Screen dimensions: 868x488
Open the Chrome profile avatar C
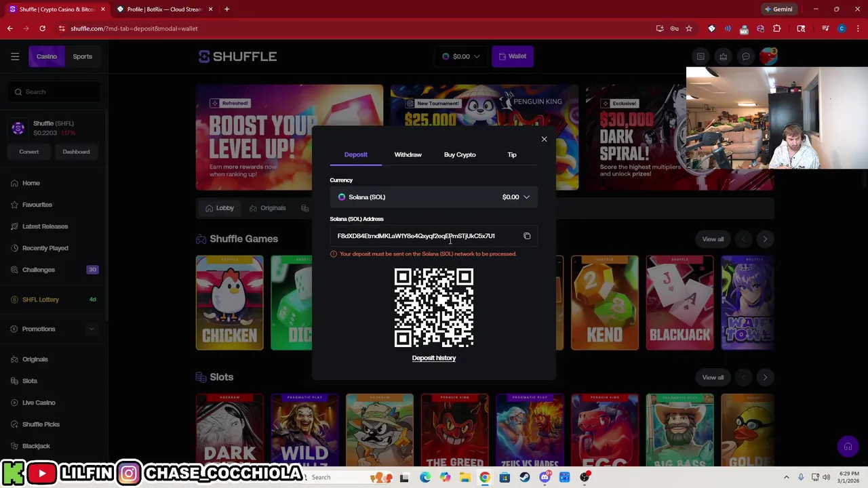[842, 28]
